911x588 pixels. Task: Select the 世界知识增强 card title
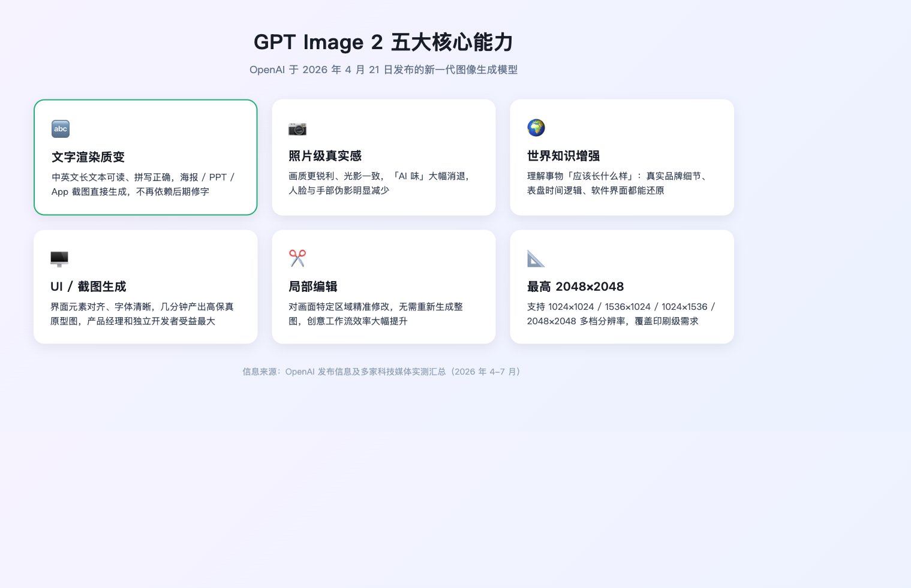tap(564, 156)
